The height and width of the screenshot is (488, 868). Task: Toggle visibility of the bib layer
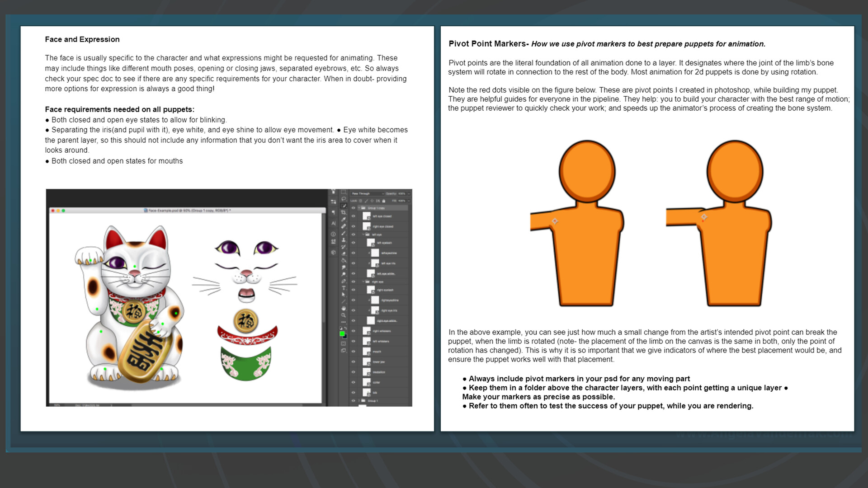[x=354, y=392]
